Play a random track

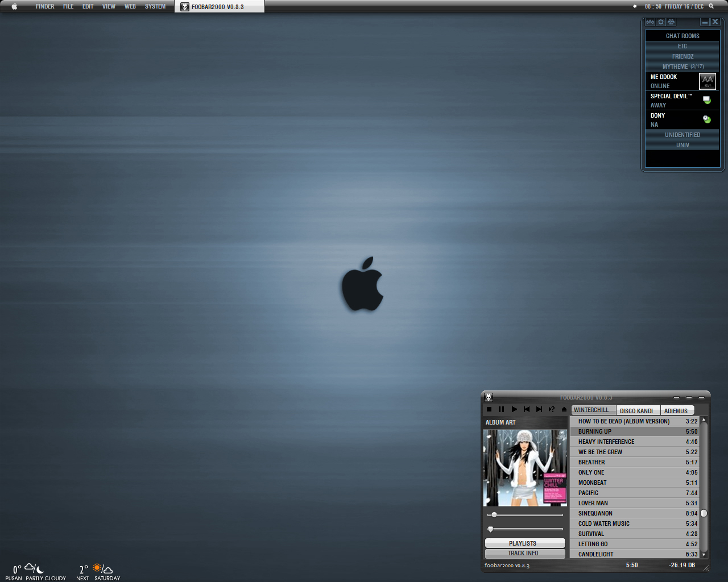coord(552,409)
